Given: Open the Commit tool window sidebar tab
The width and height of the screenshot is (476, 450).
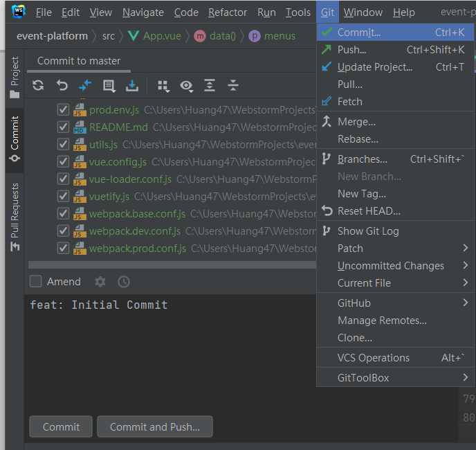Looking at the screenshot, I should [15, 139].
